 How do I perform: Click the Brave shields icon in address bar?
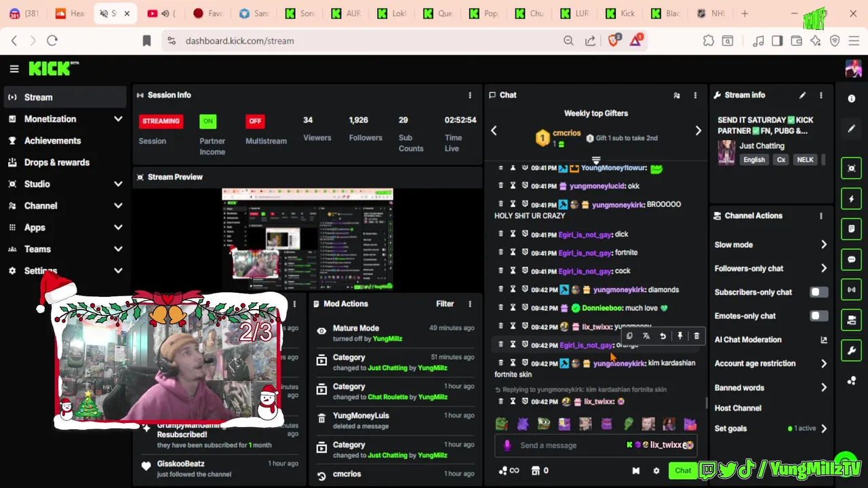click(x=614, y=41)
